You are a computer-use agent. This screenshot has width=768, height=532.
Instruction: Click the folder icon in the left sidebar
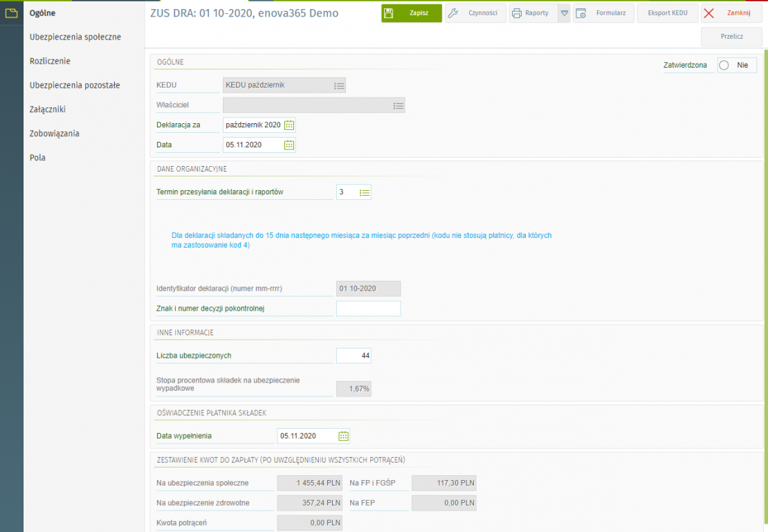[x=11, y=12]
